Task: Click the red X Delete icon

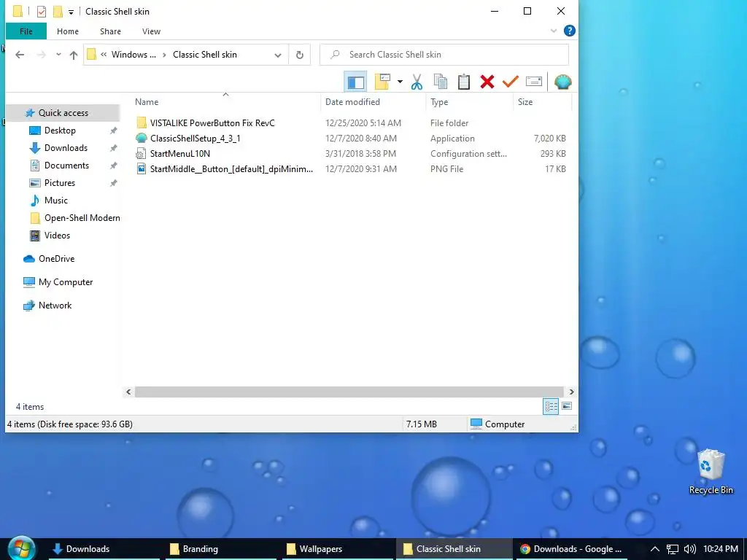Action: 487,82
